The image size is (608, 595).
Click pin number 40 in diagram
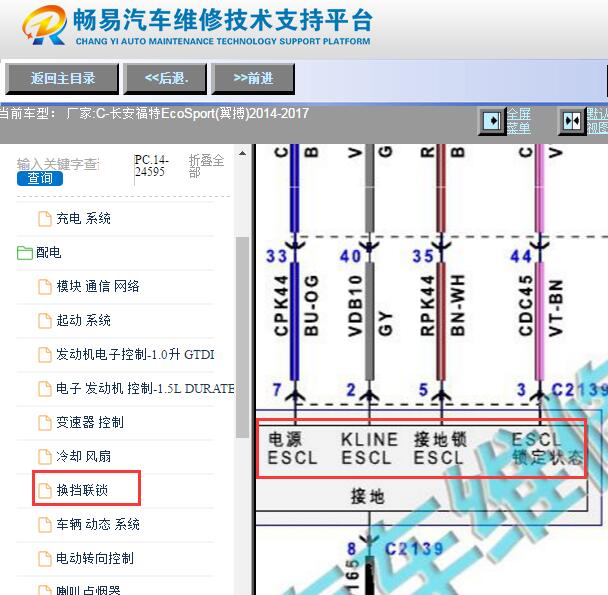coord(351,256)
